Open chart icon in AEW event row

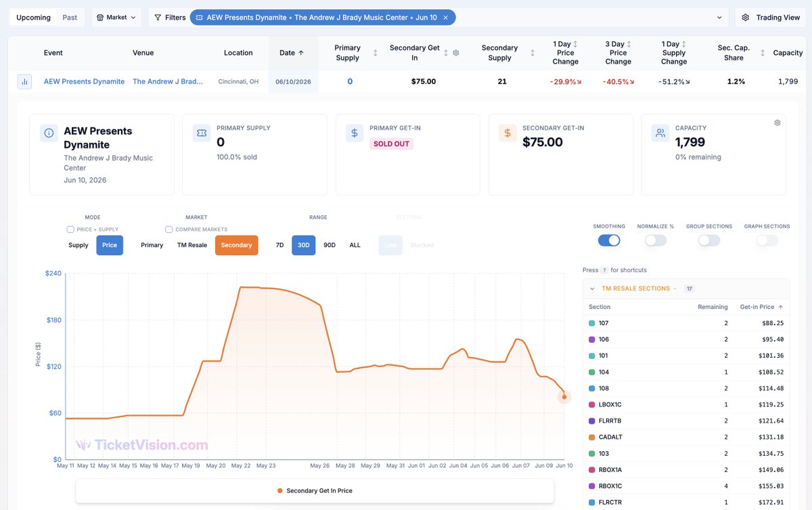point(24,81)
